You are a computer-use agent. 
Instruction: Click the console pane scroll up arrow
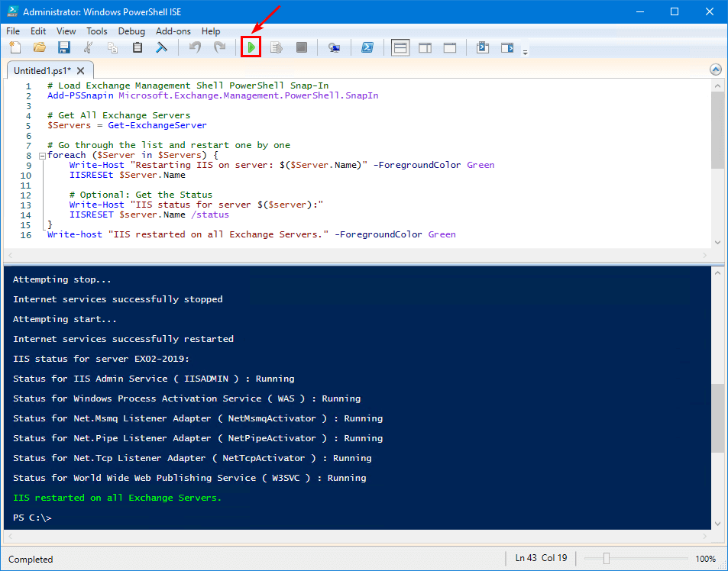pos(717,273)
